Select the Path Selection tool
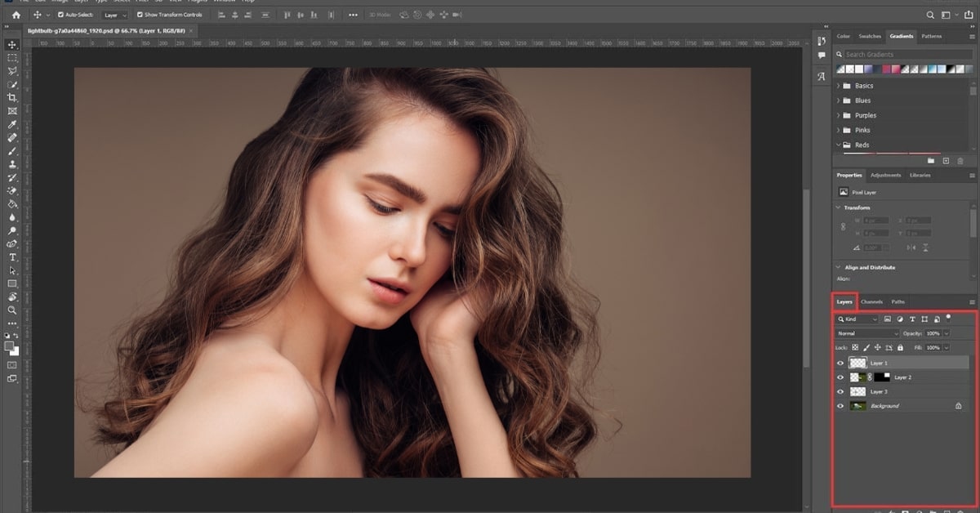980x513 pixels. (x=12, y=270)
